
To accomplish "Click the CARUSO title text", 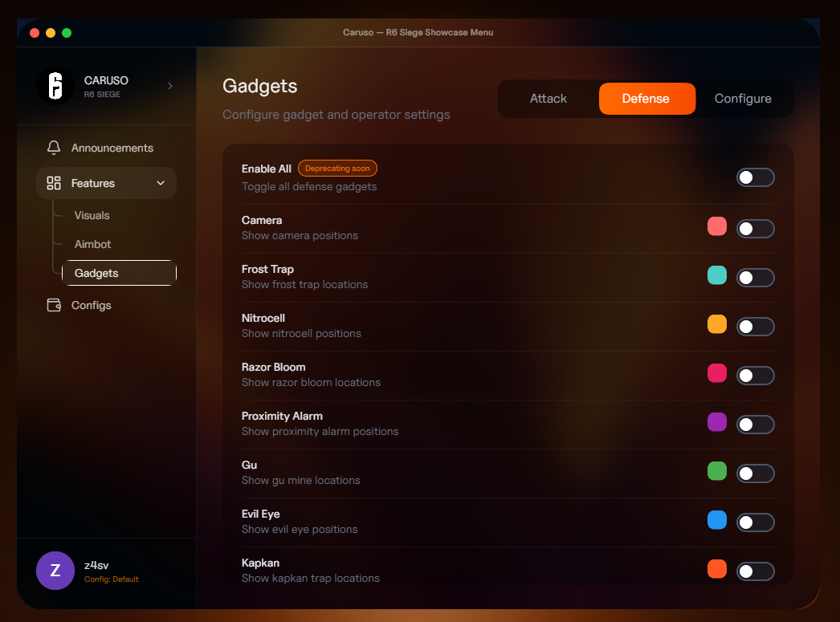I will click(106, 80).
